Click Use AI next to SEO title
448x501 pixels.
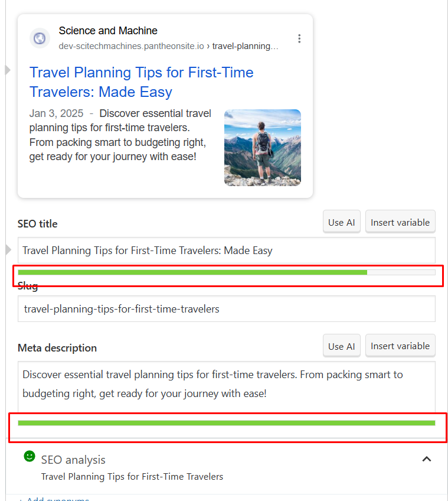click(x=341, y=222)
